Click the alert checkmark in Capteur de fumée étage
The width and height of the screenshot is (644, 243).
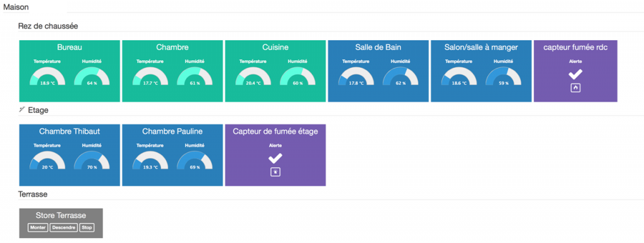[275, 159]
